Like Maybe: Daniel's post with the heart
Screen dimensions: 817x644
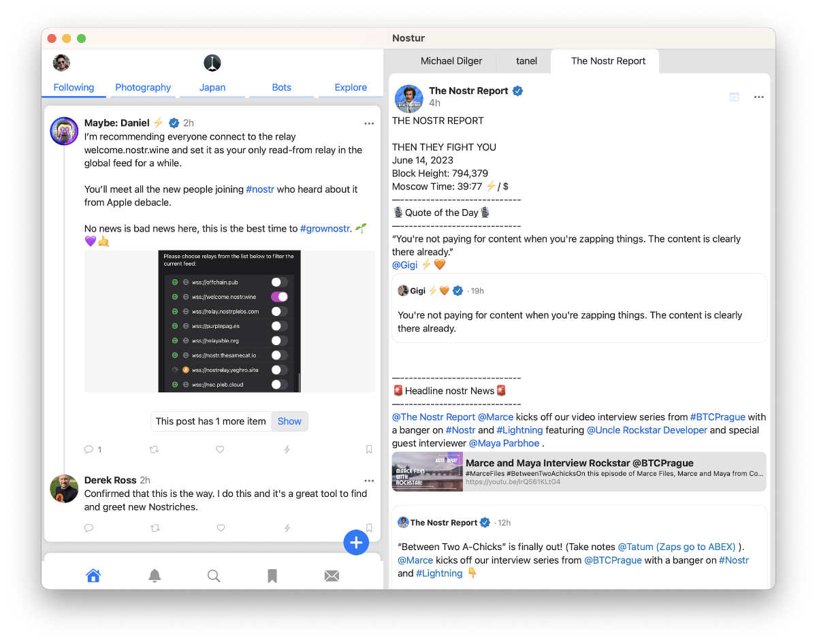[220, 449]
